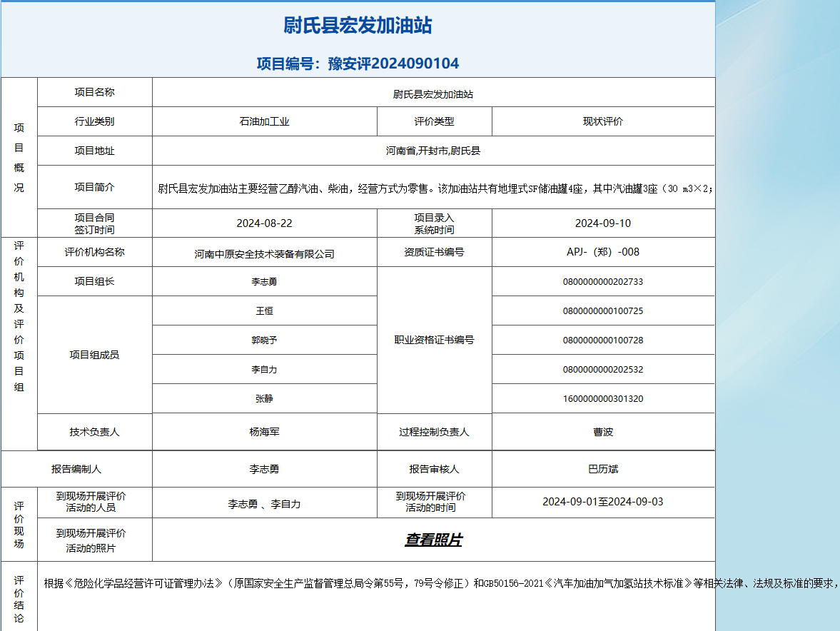Click the 职业资格证书编号 label

(434, 340)
